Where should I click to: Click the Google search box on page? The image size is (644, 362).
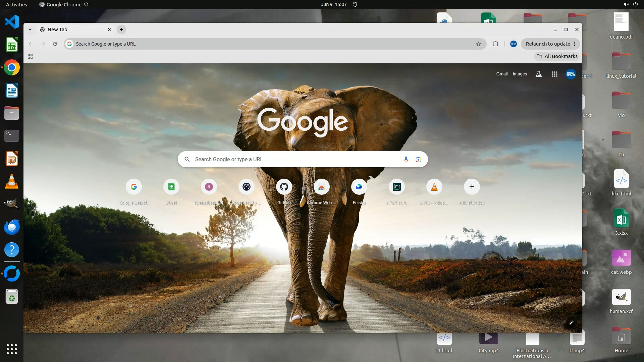[295, 159]
